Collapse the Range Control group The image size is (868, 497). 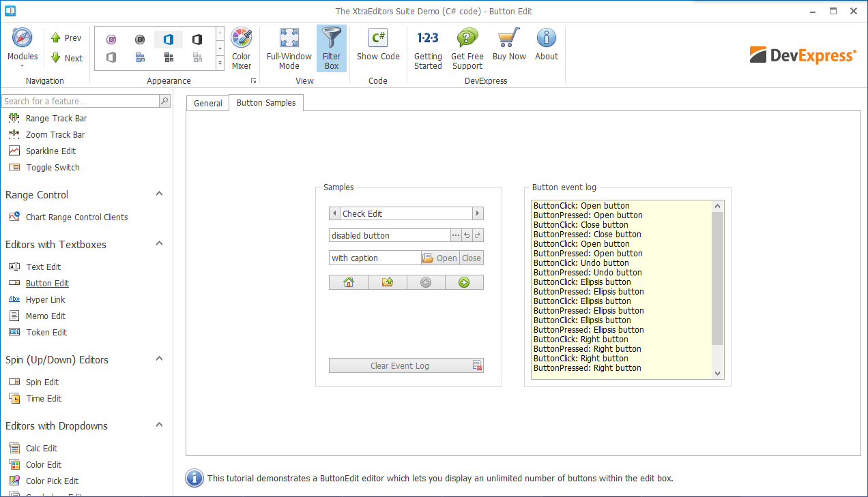tap(160, 194)
